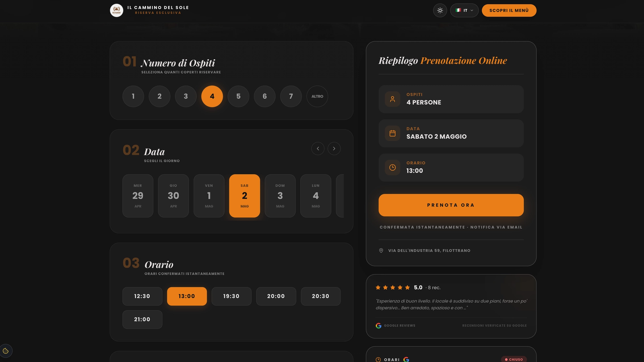The height and width of the screenshot is (362, 644).
Task: Click the person icon in Ospiti summary
Action: (392, 99)
